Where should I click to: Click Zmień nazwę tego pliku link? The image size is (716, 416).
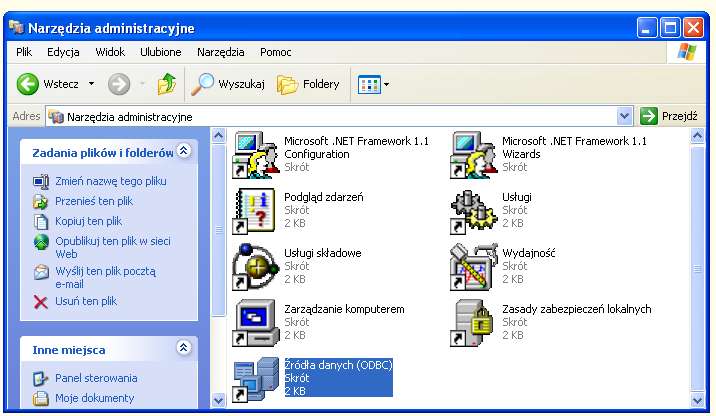[111, 181]
